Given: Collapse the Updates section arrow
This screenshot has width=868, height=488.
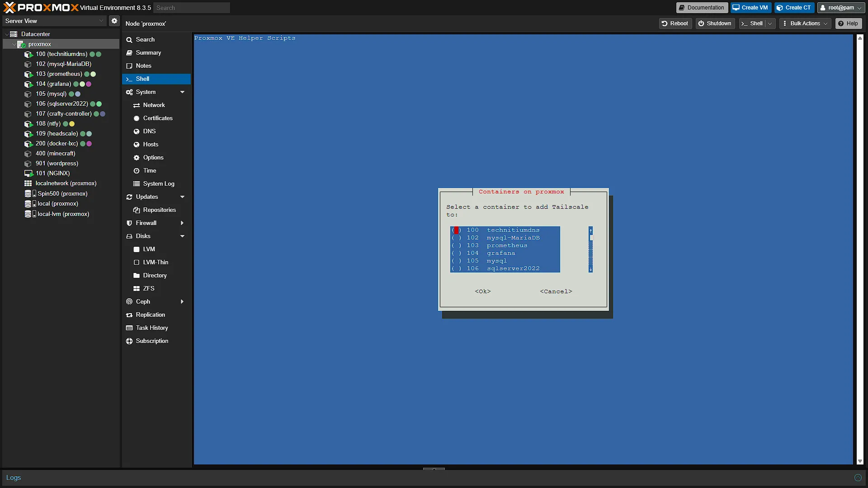Looking at the screenshot, I should point(182,197).
